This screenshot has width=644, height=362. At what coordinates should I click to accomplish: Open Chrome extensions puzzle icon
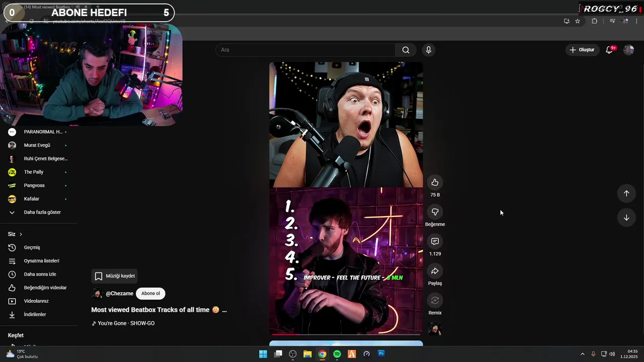[x=594, y=21]
